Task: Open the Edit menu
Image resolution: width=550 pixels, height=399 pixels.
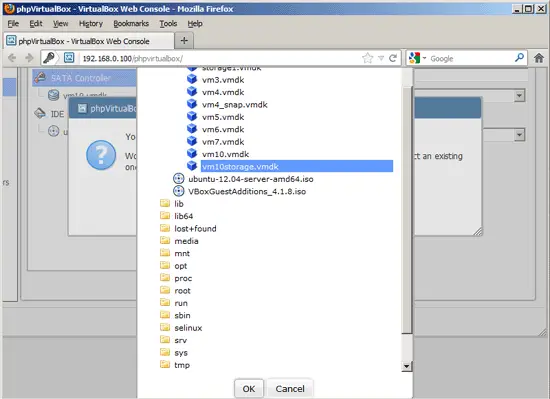Action: (x=35, y=23)
